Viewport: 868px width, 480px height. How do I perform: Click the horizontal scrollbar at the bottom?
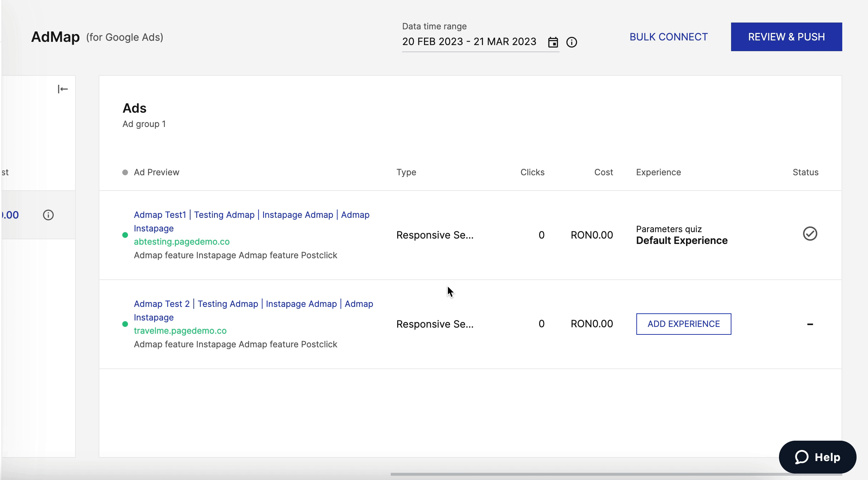[590, 474]
